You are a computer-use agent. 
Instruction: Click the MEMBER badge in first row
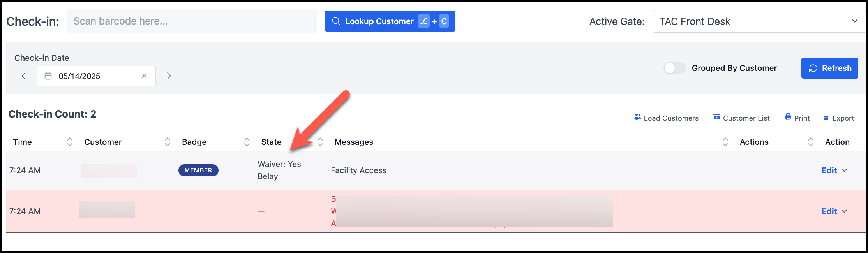[x=198, y=170]
